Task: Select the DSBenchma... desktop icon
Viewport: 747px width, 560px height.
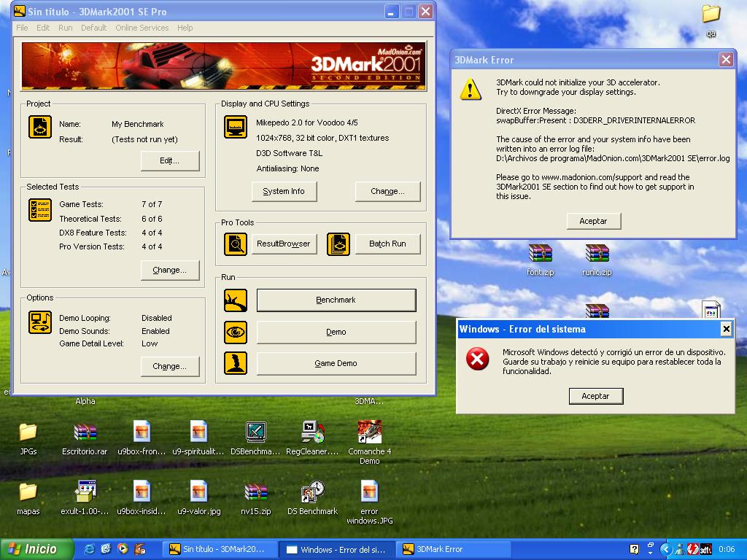Action: pyautogui.click(x=255, y=438)
